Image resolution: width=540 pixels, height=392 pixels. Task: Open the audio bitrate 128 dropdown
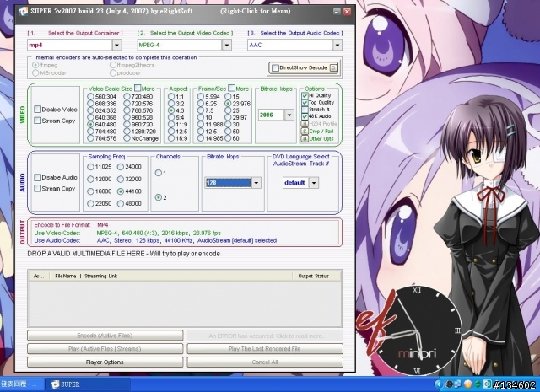256,183
